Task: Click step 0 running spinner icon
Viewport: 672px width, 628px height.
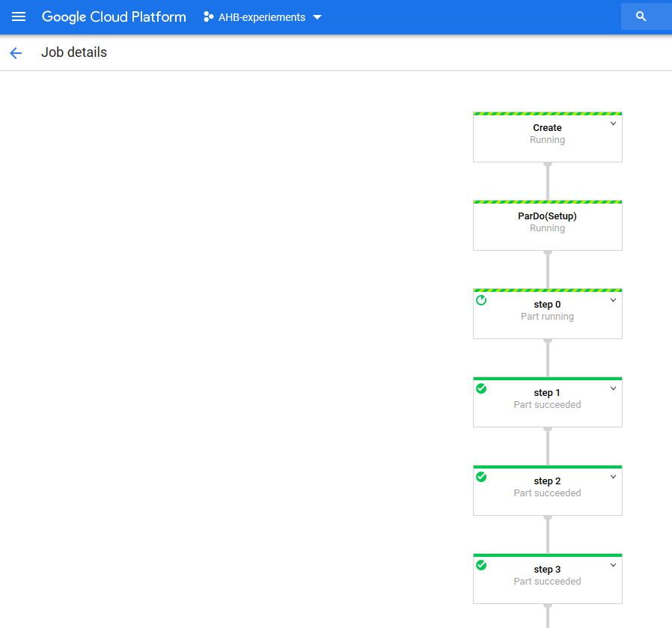Action: (x=481, y=300)
